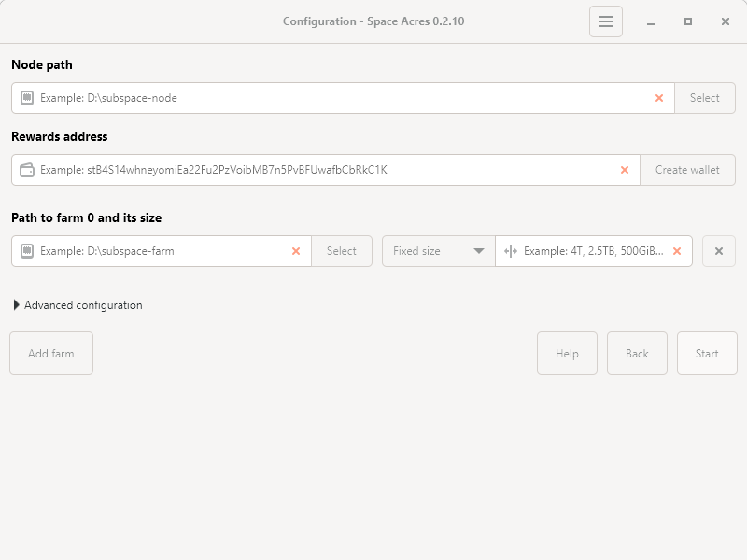The image size is (747, 560).
Task: Go Back to the previous screen
Action: [637, 354]
